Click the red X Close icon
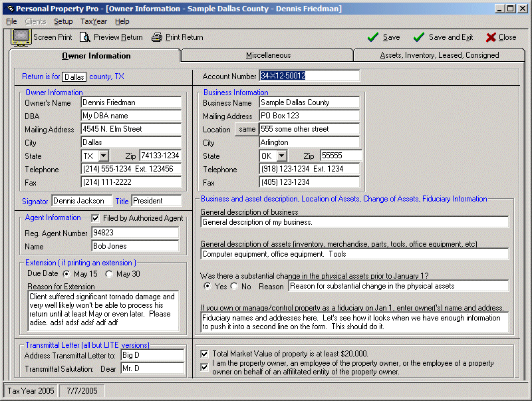Image resolution: width=532 pixels, height=401 pixels. click(x=491, y=37)
